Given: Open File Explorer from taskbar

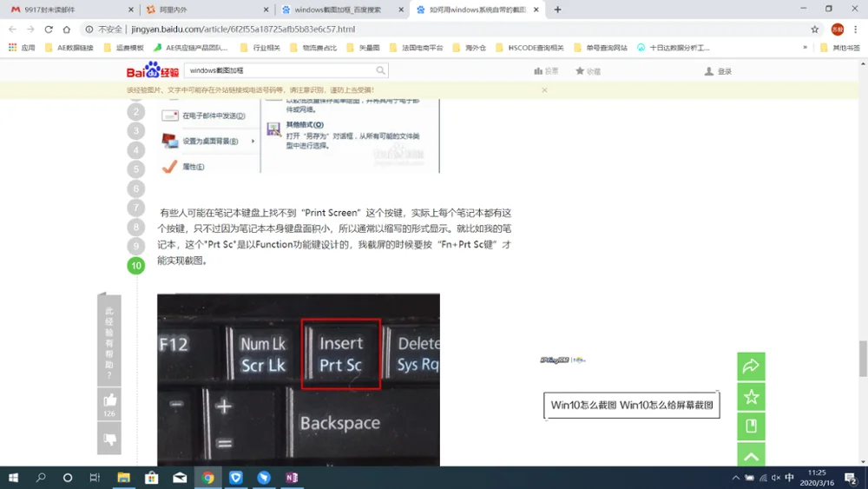Looking at the screenshot, I should [123, 478].
